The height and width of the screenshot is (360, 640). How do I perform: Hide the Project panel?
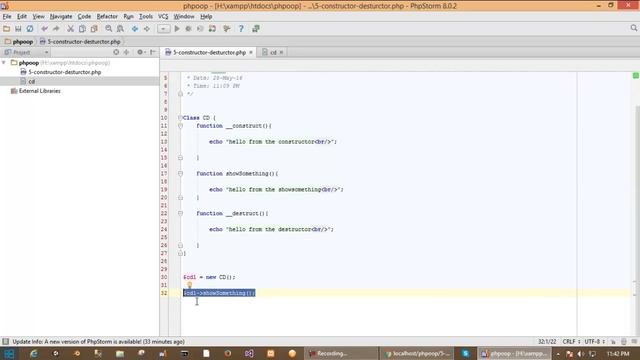pyautogui.click(x=153, y=52)
